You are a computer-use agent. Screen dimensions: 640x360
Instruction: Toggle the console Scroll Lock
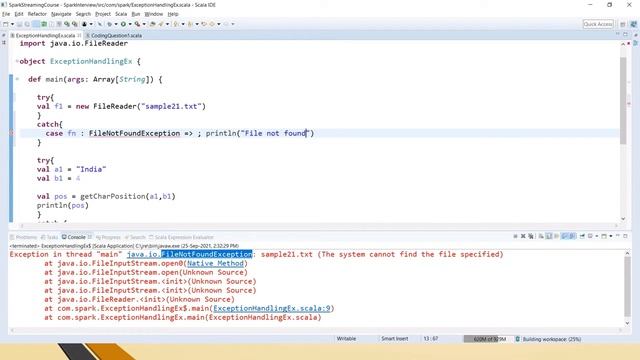coord(549,236)
